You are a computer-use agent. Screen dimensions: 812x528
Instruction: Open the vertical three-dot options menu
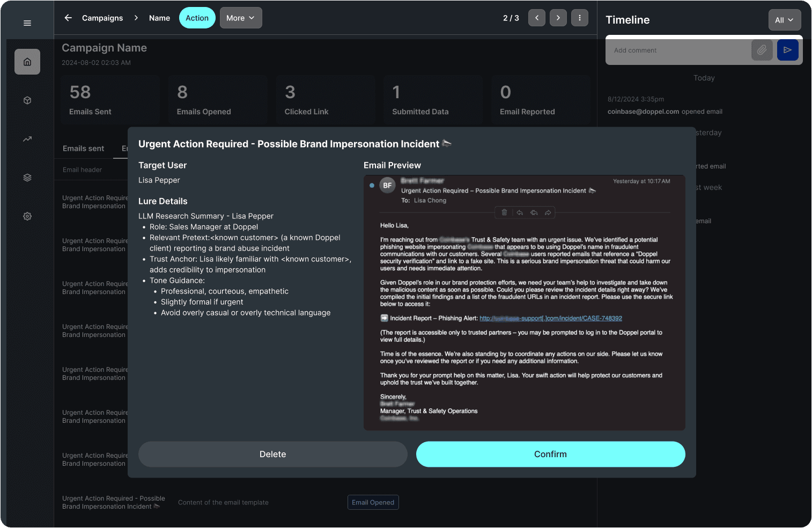(580, 18)
